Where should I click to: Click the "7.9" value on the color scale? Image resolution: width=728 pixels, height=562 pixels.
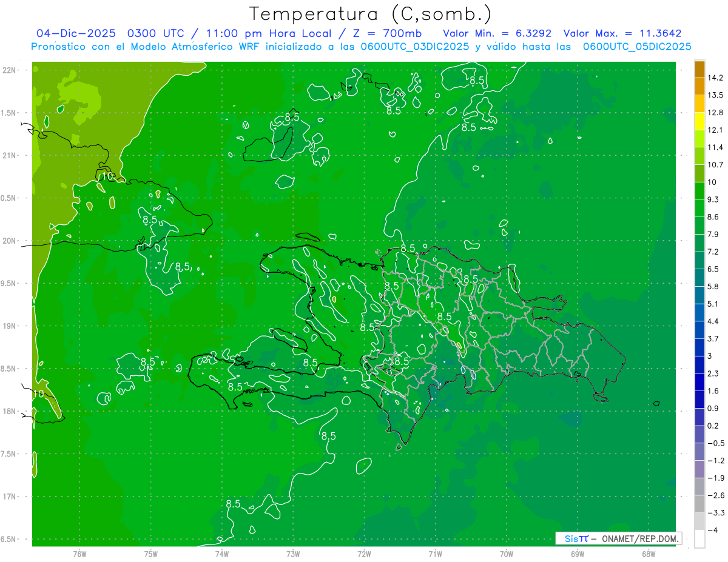[713, 235]
